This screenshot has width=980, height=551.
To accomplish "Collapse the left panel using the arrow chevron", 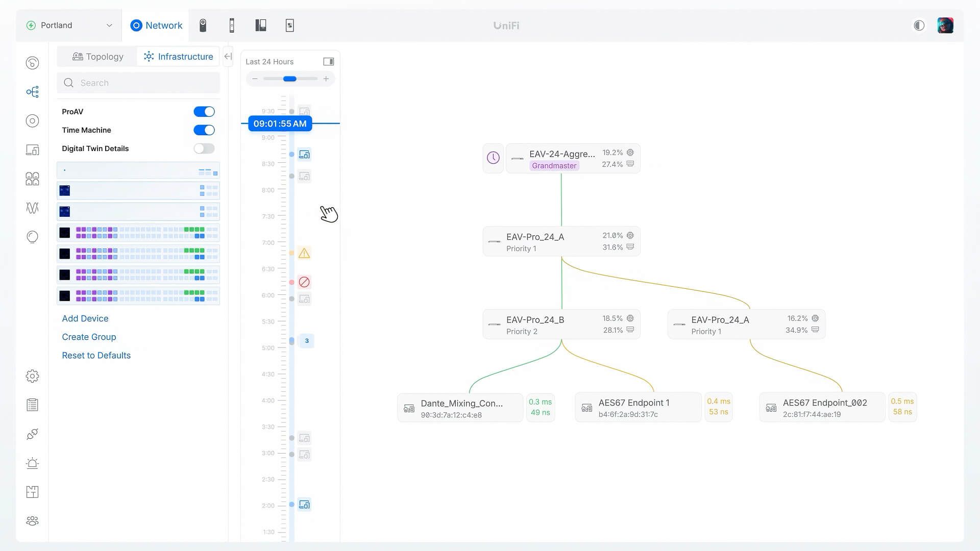I will [x=228, y=56].
